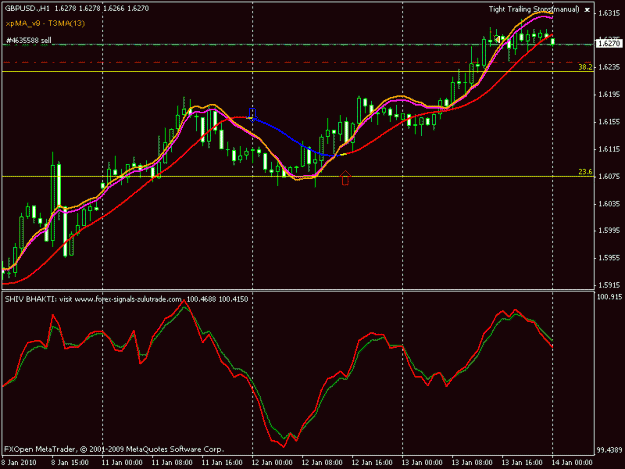Screen dimensions: 625x469
Task: Select the blue buy arrow marker on chart
Action: pyautogui.click(x=252, y=113)
